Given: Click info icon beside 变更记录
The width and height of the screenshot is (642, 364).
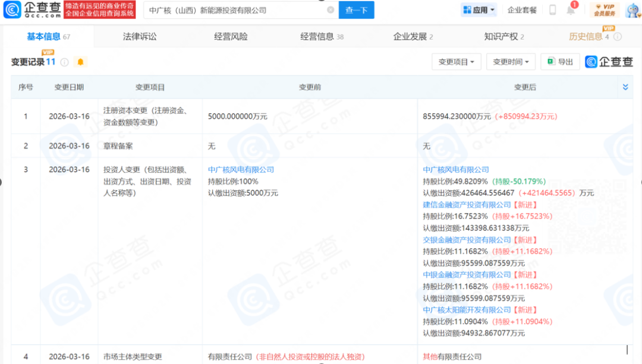Looking at the screenshot, I should tap(64, 62).
